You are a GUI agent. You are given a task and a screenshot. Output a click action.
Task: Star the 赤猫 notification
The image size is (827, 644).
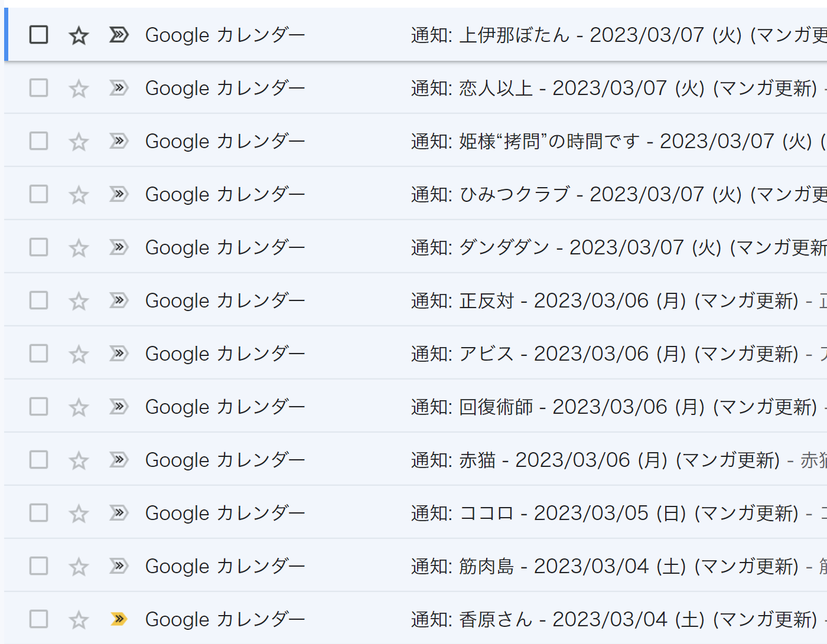tap(79, 460)
